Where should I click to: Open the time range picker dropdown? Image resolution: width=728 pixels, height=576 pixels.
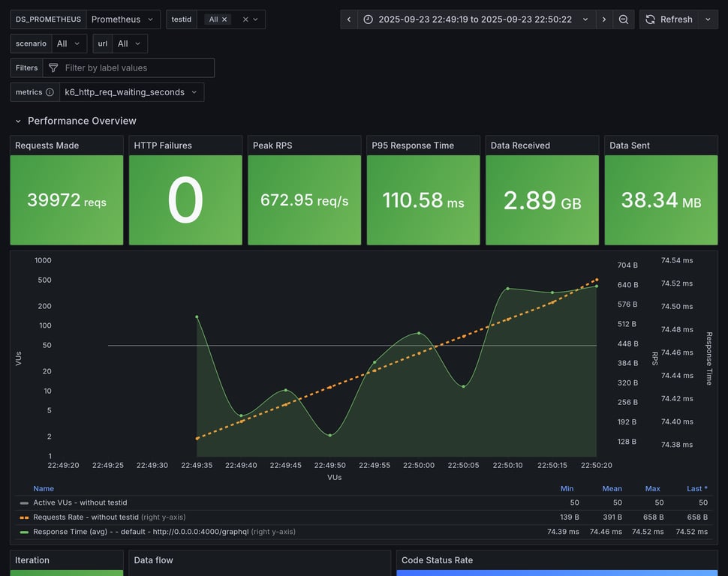(x=477, y=19)
